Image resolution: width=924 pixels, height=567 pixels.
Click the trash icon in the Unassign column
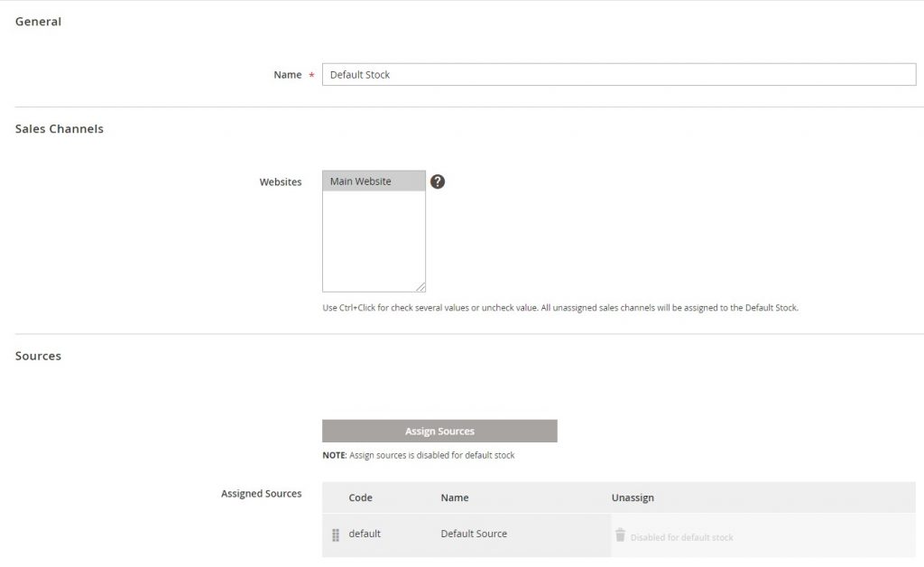621,534
